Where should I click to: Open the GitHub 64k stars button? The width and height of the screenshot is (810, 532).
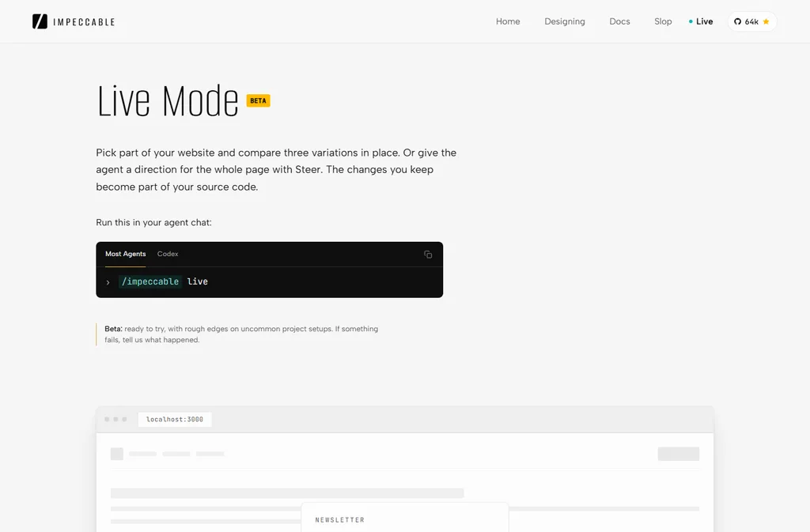click(x=752, y=21)
